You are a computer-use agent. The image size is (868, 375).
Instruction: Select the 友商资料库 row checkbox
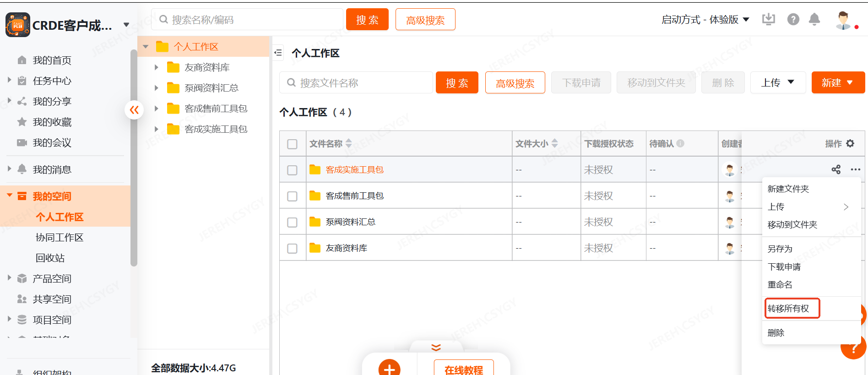tap(292, 248)
